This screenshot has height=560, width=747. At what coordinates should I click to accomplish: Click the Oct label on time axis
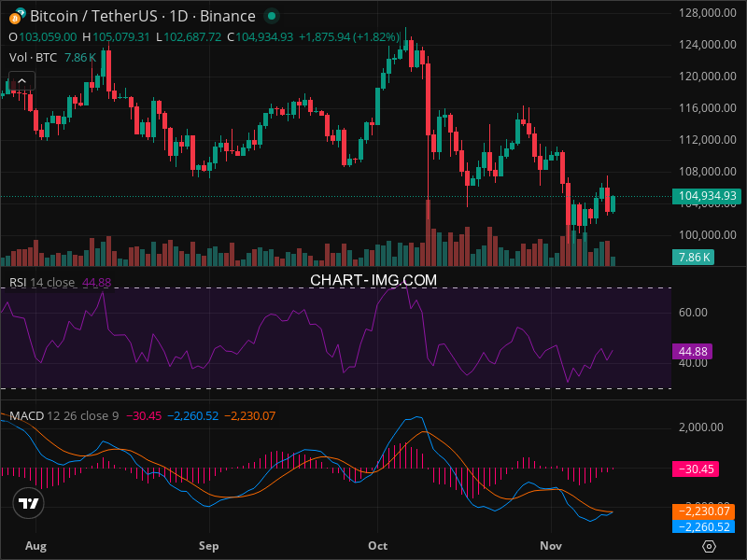(378, 545)
